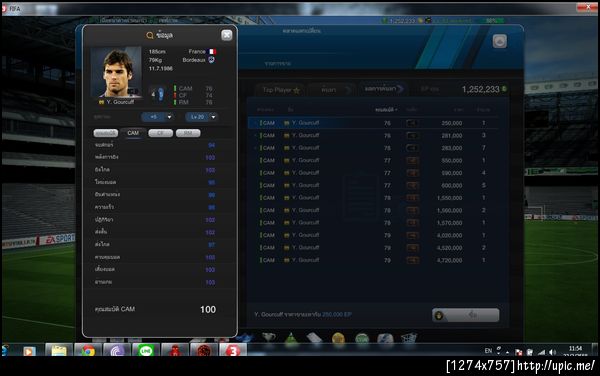This screenshot has width=600, height=376.
Task: Switch to the RM stats tab
Action: coord(188,133)
